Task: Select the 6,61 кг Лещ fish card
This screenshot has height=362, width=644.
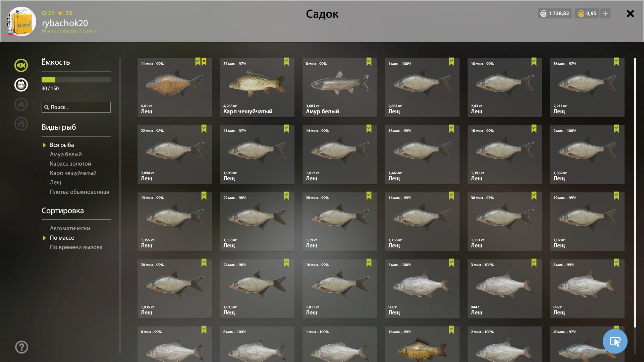Action: 175,88
